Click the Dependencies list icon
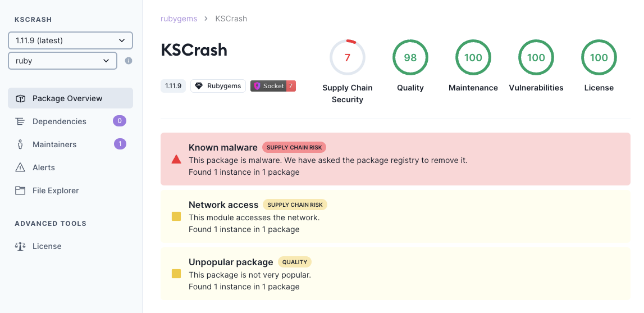 click(x=20, y=121)
